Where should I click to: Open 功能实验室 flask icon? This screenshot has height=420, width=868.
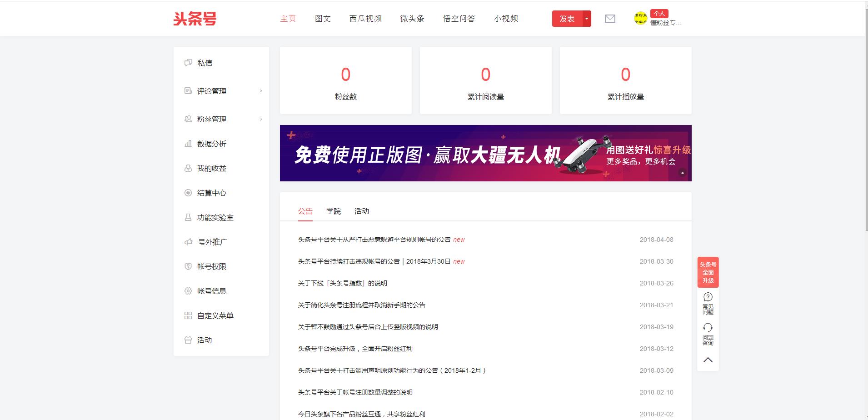click(x=188, y=217)
